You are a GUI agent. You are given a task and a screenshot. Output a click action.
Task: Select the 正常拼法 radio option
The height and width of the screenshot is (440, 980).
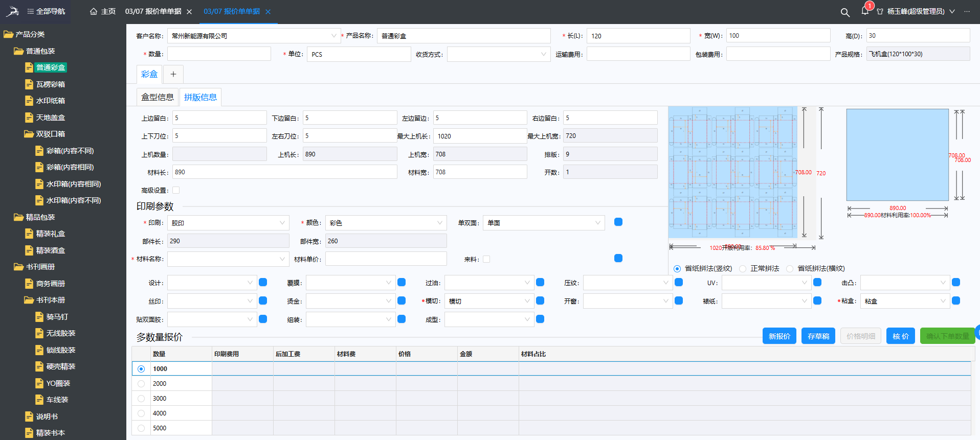tap(743, 268)
